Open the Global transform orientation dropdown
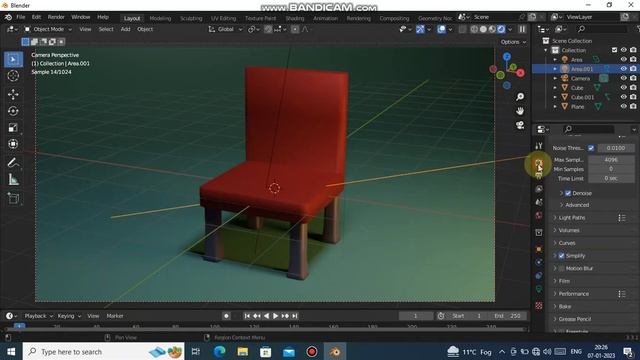This screenshot has width=640, height=360. coord(225,29)
